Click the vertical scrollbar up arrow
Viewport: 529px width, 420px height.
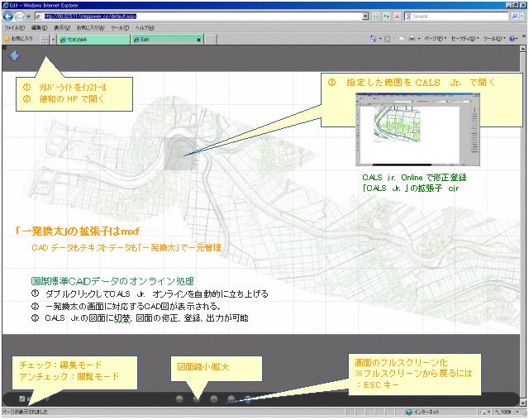523,49
